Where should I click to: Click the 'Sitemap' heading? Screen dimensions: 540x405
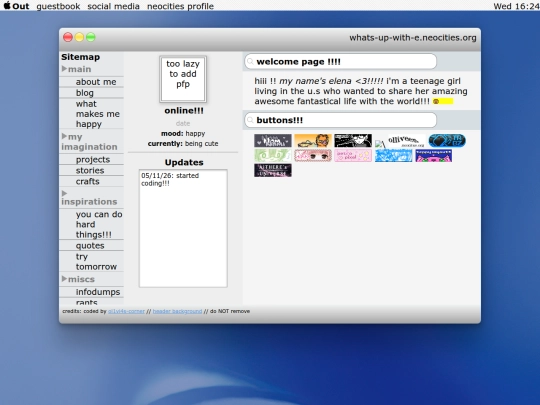(81, 57)
